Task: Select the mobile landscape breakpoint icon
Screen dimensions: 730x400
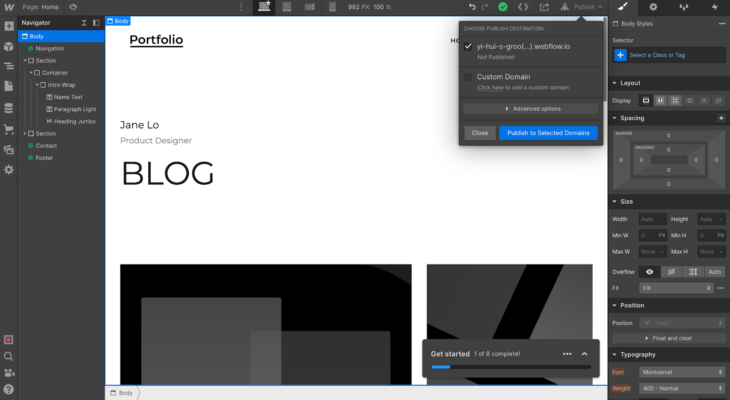Action: tap(310, 7)
